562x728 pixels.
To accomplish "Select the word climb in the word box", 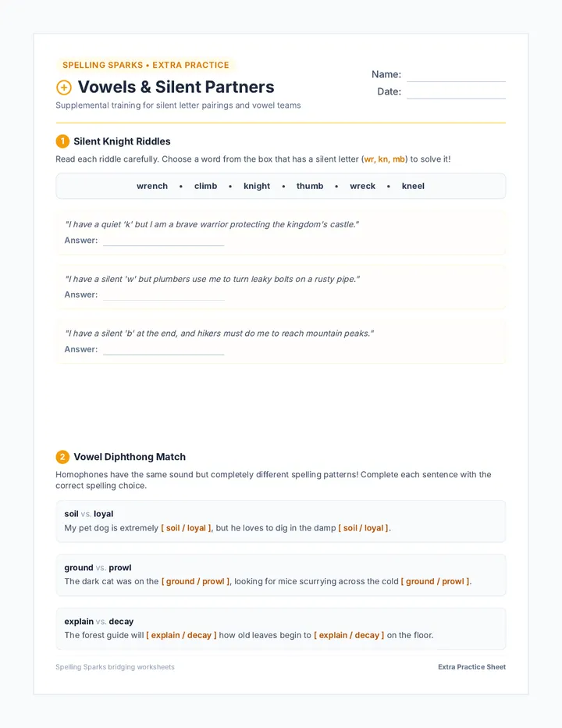I will (x=205, y=186).
